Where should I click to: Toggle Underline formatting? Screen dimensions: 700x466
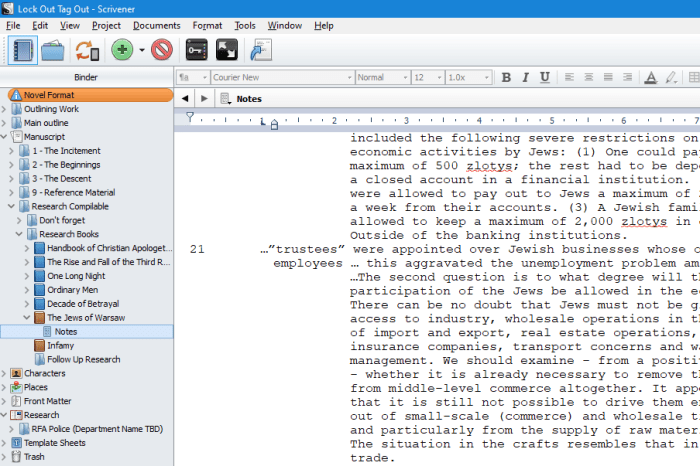tap(545, 77)
